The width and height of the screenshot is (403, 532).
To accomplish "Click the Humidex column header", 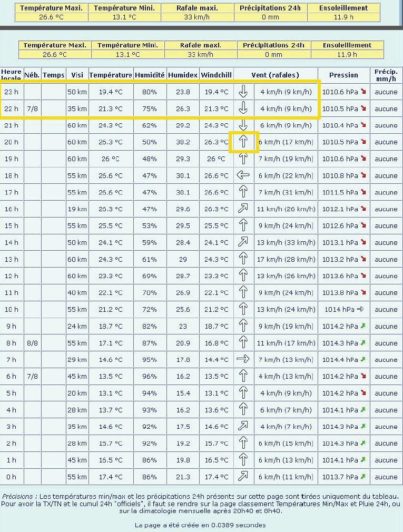I will (183, 75).
